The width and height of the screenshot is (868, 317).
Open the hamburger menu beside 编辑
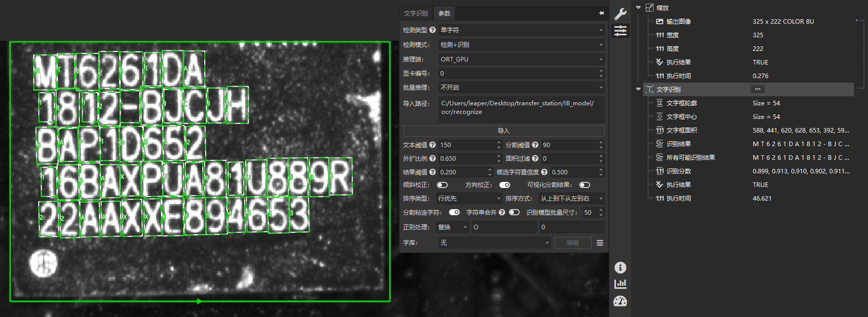(600, 243)
